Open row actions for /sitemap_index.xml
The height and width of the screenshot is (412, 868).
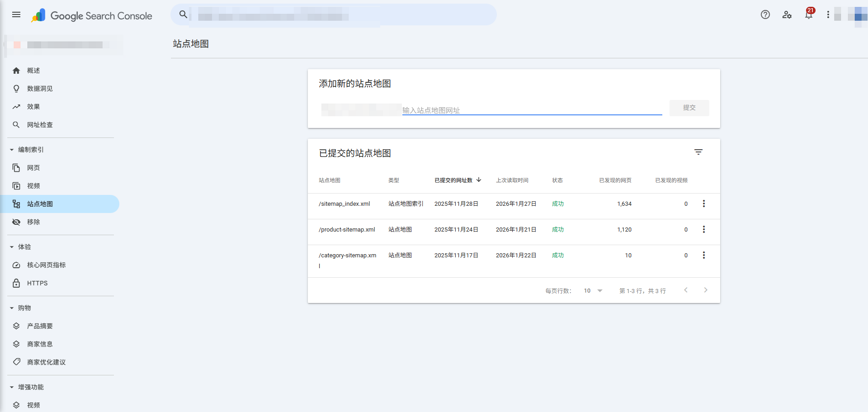pos(703,204)
